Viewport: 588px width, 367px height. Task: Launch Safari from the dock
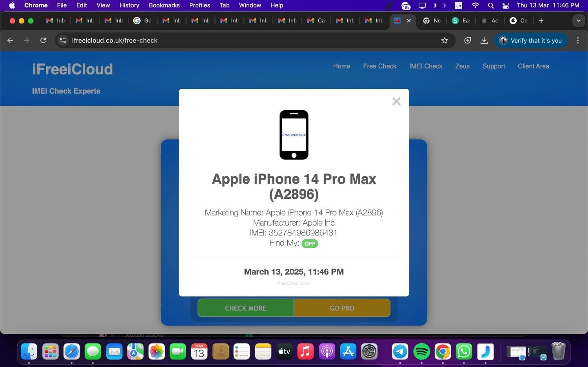coord(71,351)
